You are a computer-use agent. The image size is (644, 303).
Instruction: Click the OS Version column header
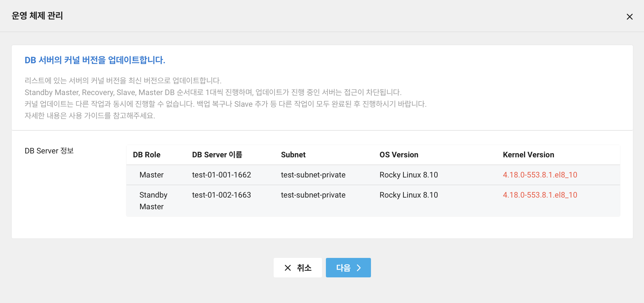[x=399, y=155]
